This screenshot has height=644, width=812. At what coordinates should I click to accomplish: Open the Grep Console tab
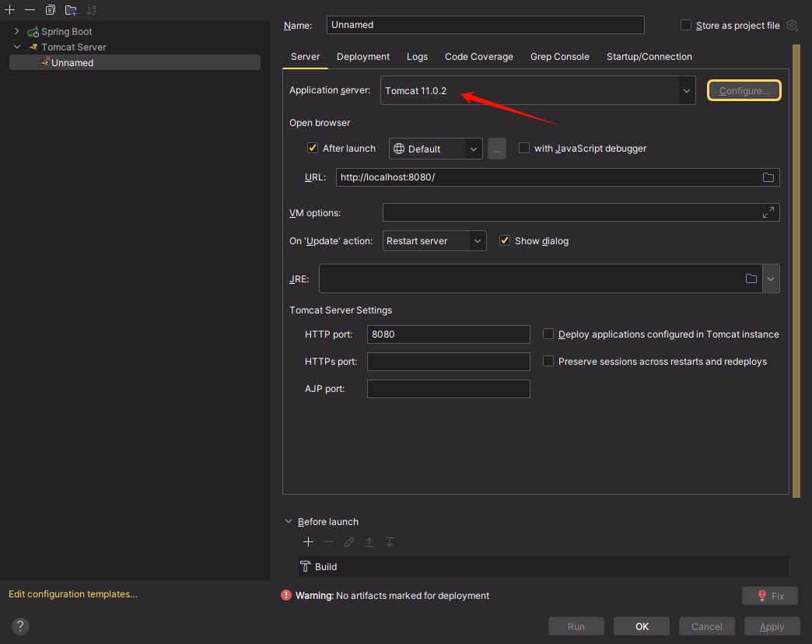[x=559, y=57]
